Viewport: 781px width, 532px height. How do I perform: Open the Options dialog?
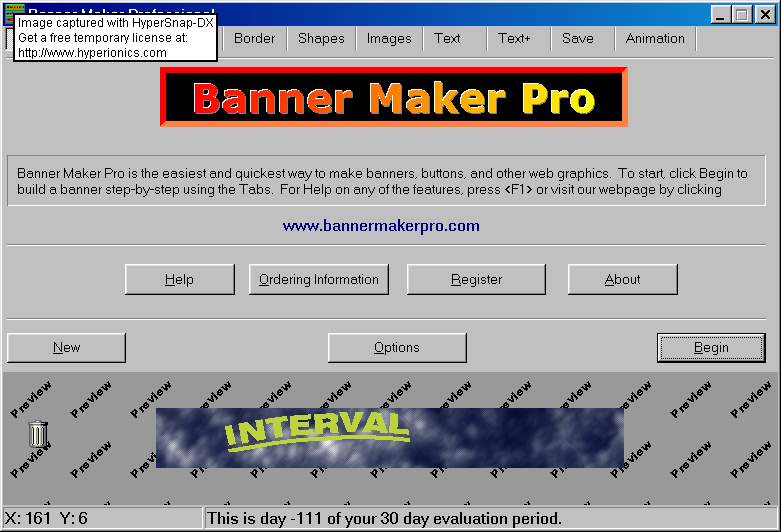[x=397, y=348]
